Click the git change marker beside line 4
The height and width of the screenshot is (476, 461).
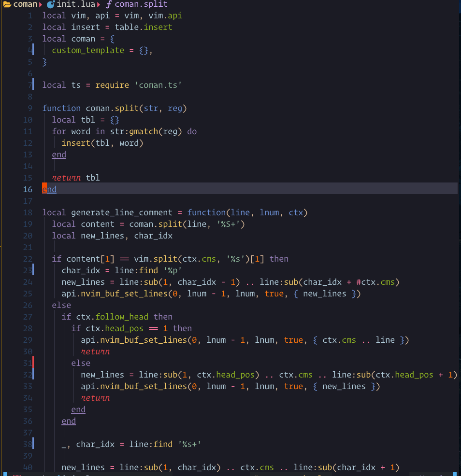33,50
